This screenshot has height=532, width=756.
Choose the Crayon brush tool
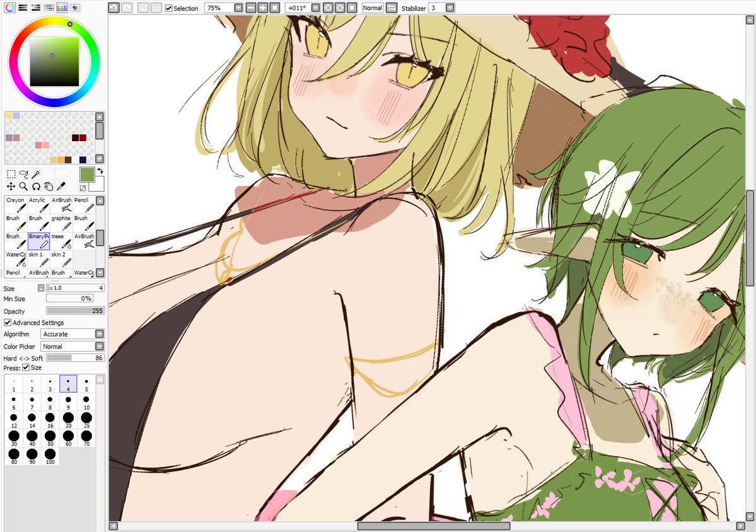[16, 205]
